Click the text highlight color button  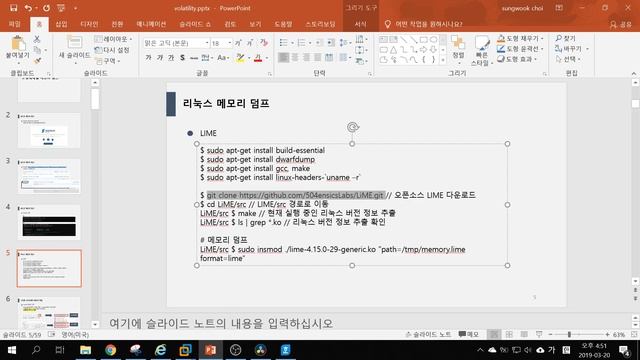tap(240, 58)
